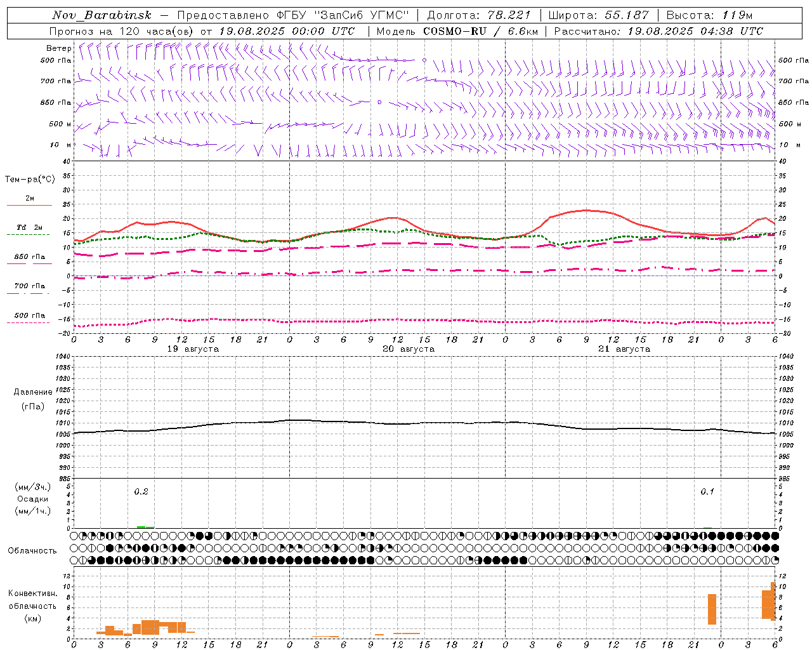
Task: Click the longitude value 78.221
Action: point(509,15)
